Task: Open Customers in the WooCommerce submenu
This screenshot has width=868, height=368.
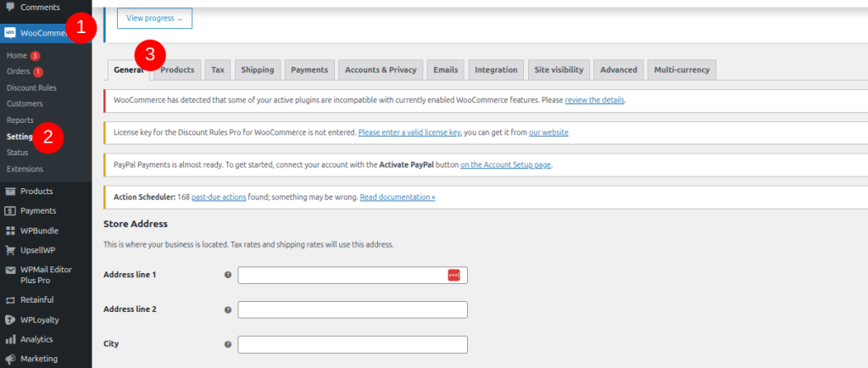Action: coord(25,104)
